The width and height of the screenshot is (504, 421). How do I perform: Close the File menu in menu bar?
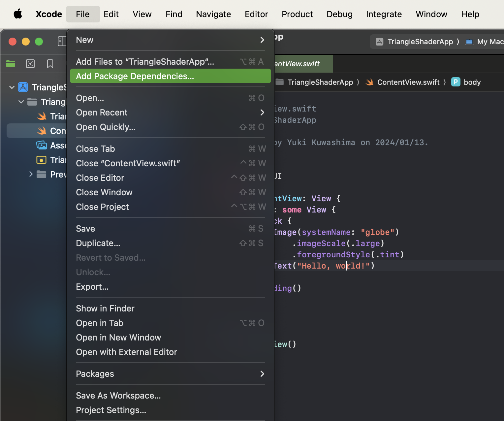pos(83,14)
